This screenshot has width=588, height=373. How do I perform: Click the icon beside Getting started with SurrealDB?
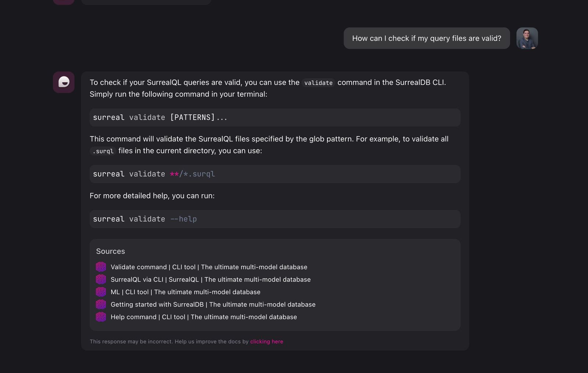(101, 304)
